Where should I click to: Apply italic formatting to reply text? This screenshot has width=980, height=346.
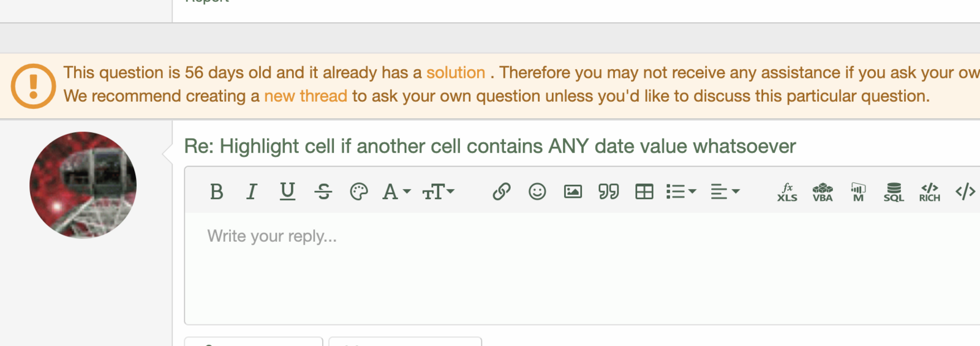(x=252, y=192)
